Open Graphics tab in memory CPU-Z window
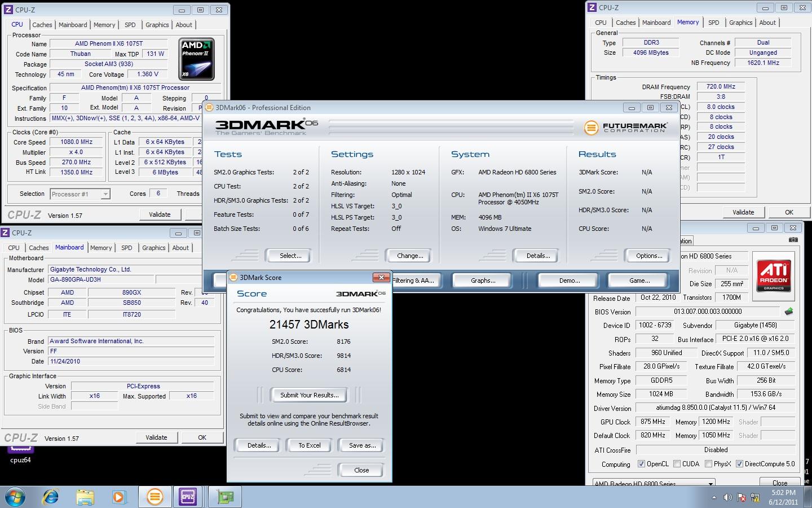 741,23
